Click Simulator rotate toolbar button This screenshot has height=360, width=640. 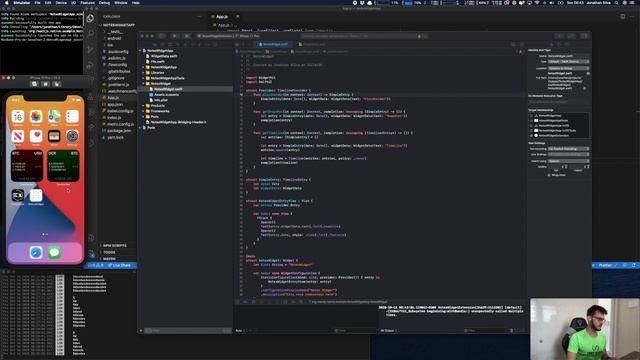[56, 84]
